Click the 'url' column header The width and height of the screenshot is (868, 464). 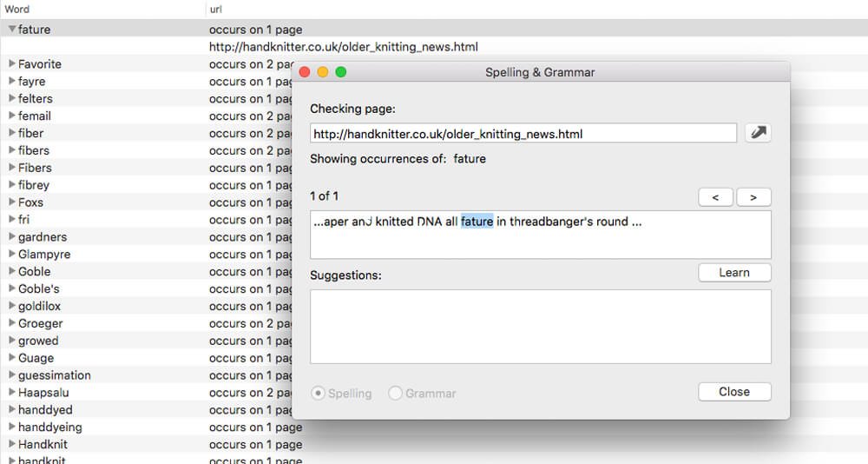point(217,10)
